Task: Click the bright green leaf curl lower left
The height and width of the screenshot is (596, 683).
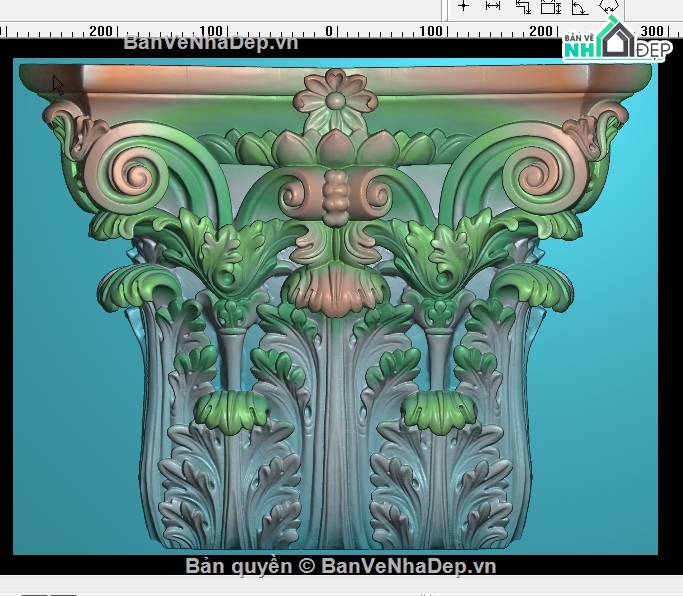Action: point(231,409)
